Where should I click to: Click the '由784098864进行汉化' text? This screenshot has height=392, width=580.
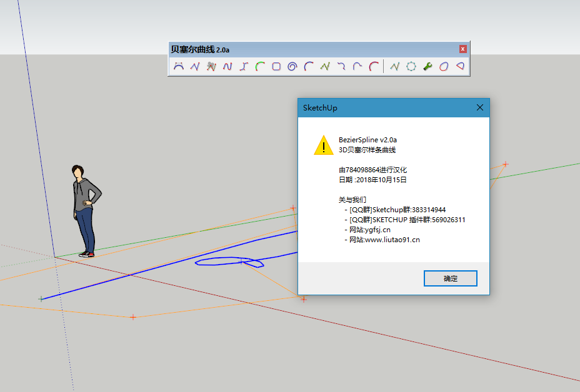click(x=373, y=170)
